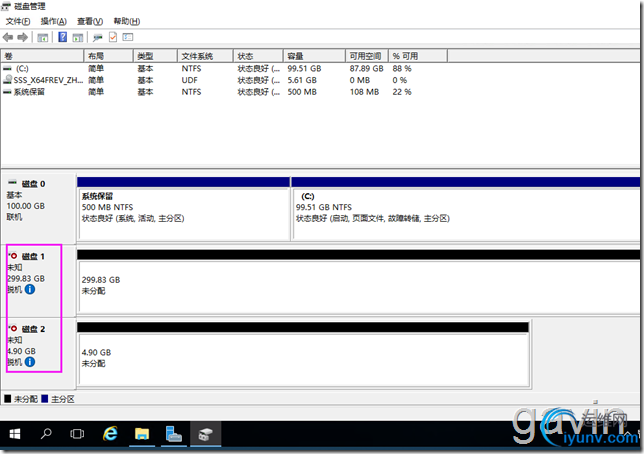Sort by the 状态 column header
The width and height of the screenshot is (644, 454).
tap(258, 56)
